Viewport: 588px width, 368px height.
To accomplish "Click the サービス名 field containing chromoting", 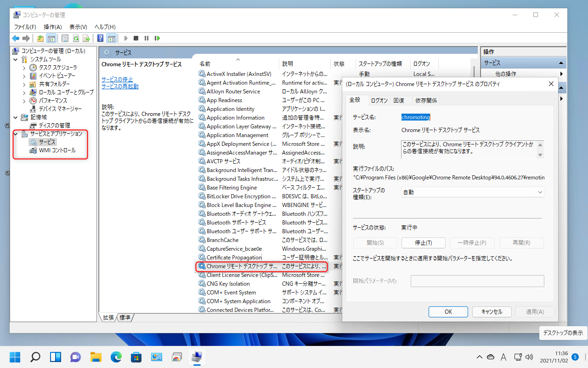I will click(x=416, y=117).
